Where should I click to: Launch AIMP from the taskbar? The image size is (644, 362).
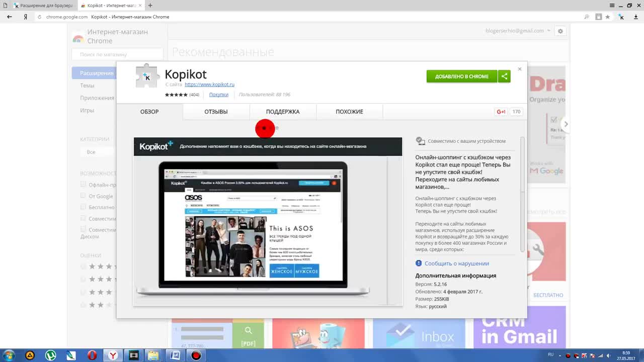(30, 355)
